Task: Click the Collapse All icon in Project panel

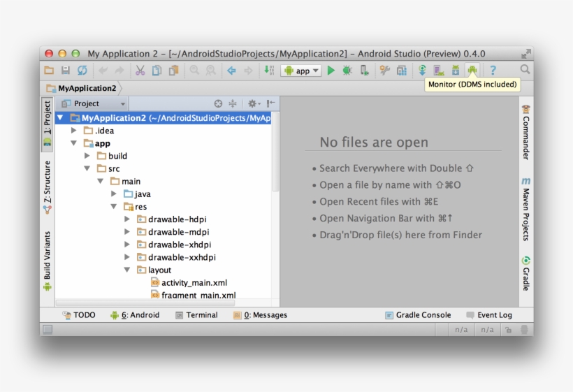Action: [233, 103]
